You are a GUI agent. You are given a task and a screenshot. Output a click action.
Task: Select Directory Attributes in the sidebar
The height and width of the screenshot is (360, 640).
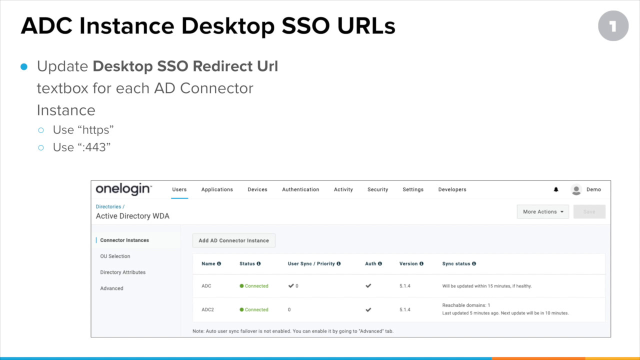pyautogui.click(x=123, y=272)
